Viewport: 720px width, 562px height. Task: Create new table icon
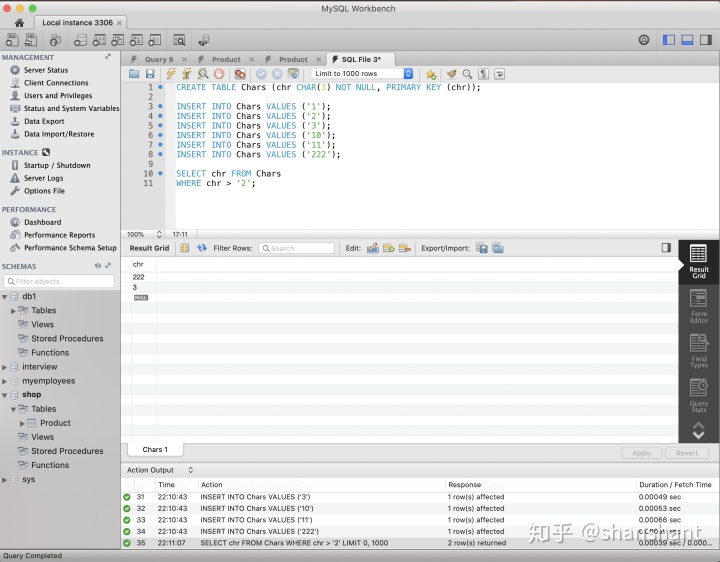pos(99,40)
